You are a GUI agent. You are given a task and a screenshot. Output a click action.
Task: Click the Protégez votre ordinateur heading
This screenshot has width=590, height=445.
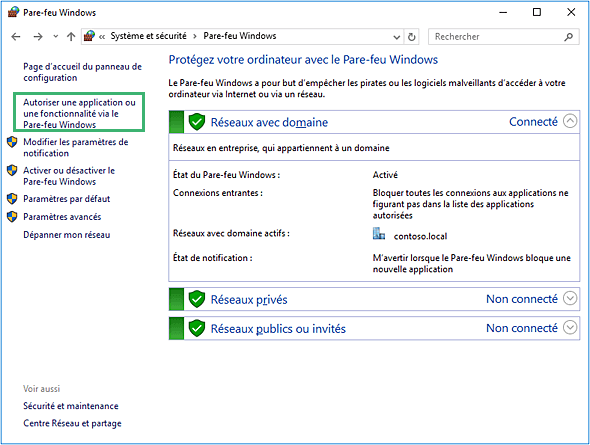click(303, 60)
